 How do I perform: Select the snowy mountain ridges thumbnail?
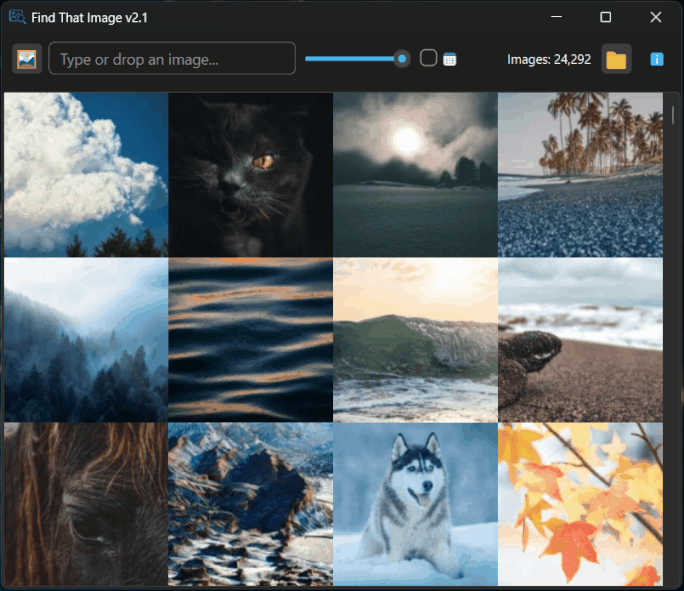tap(250, 504)
